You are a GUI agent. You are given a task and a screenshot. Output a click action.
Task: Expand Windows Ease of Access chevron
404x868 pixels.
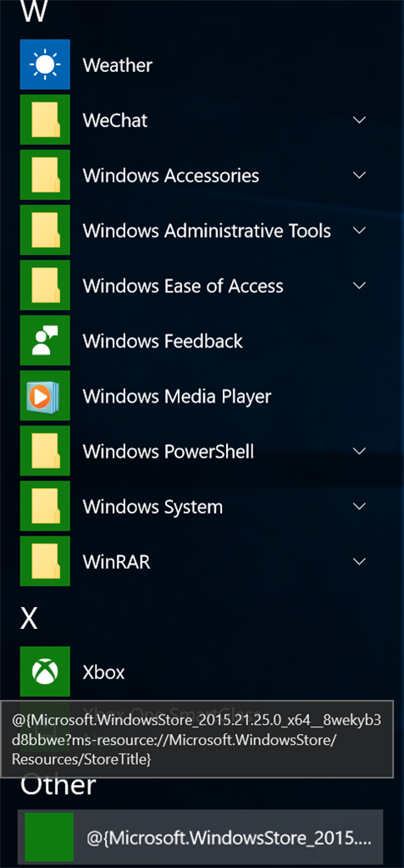(x=360, y=285)
